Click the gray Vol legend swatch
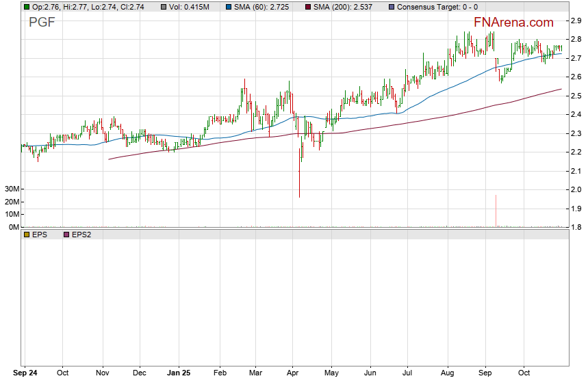 pyautogui.click(x=164, y=6)
